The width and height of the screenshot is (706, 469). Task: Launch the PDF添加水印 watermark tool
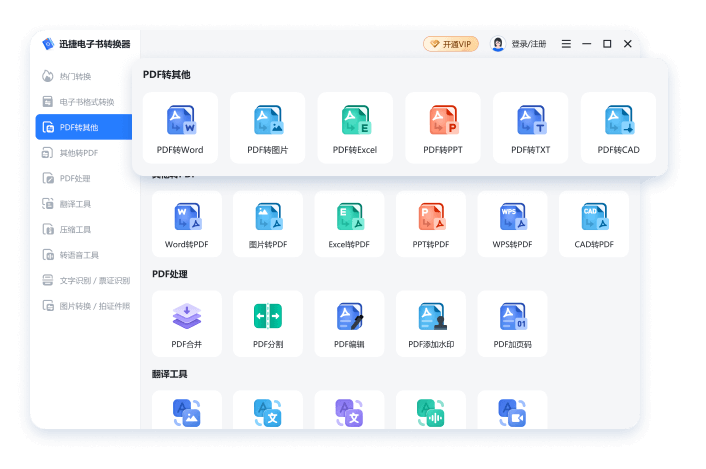[431, 324]
